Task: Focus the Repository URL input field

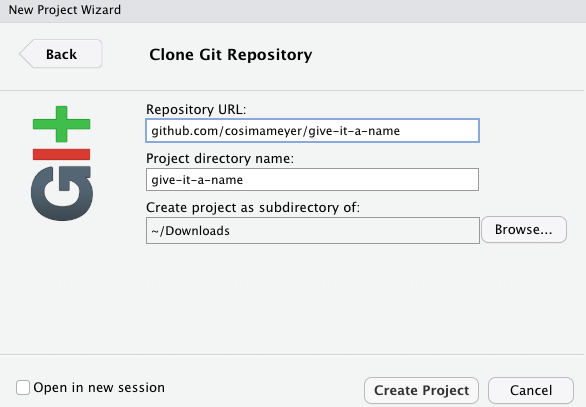Action: [312, 130]
